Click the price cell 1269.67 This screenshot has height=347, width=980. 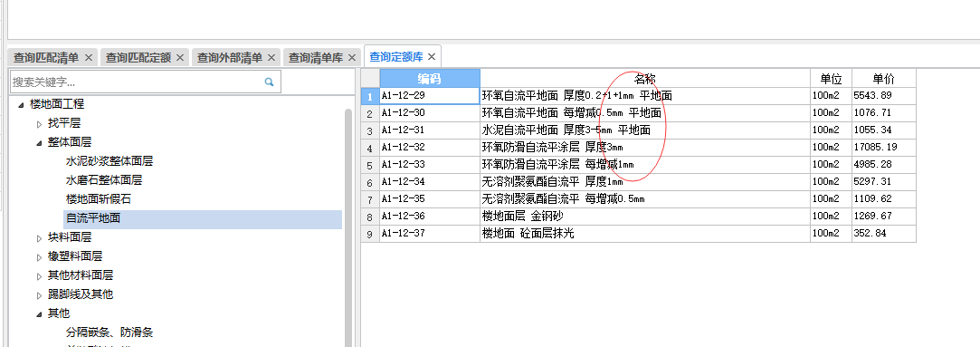coord(884,217)
